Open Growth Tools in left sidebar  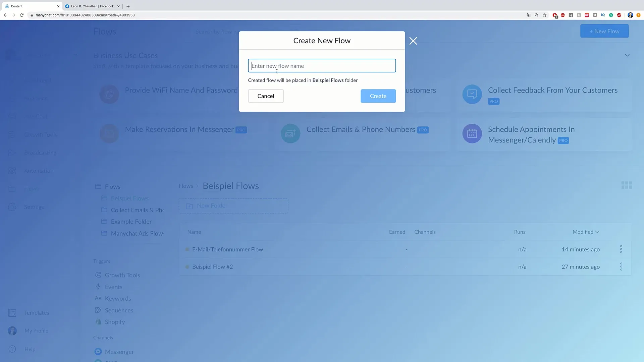(41, 135)
